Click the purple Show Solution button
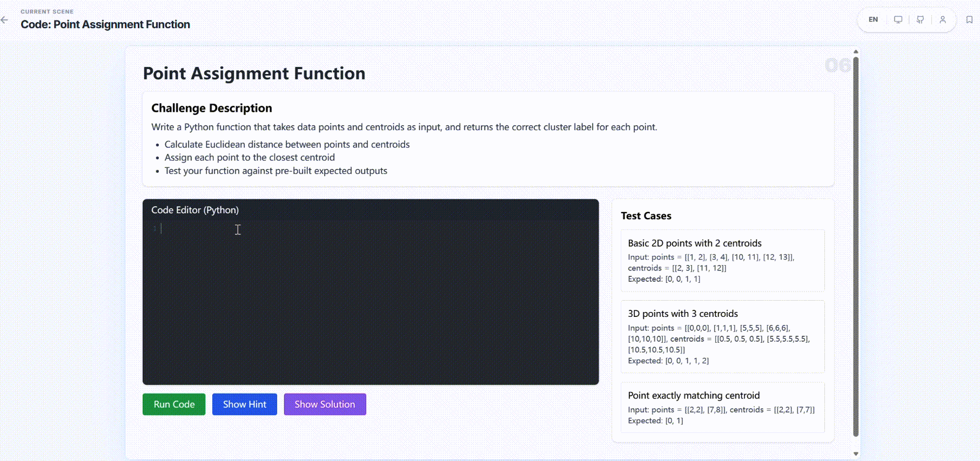Viewport: 980px width, 461px height. click(x=325, y=404)
